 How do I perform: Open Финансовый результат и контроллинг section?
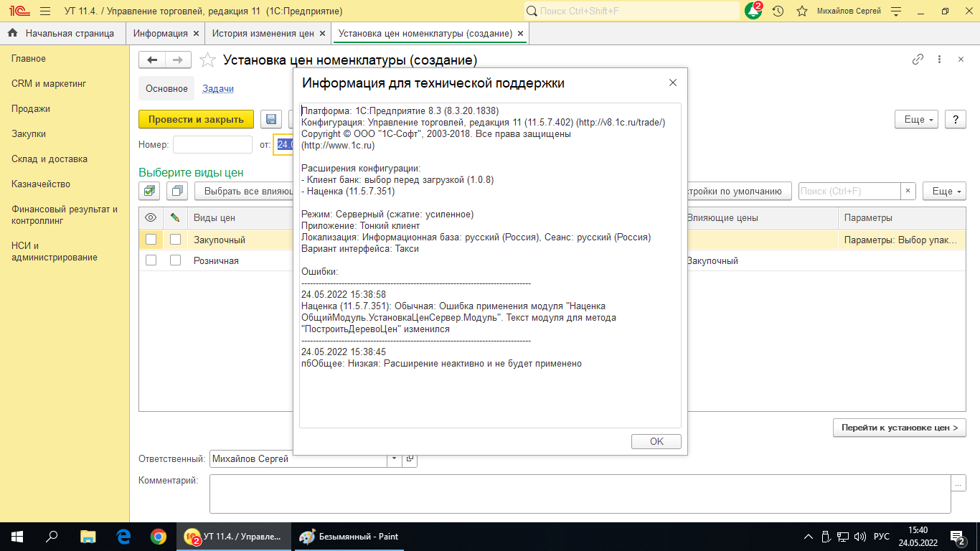[65, 215]
